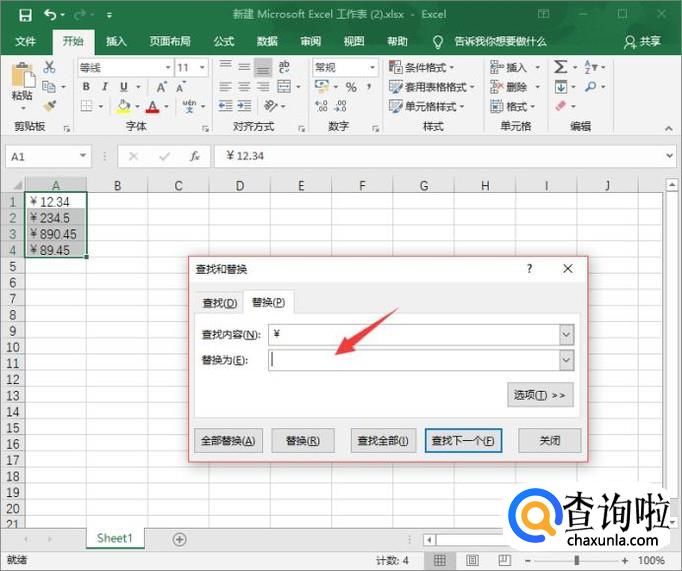Expand the Name Box dropdown
This screenshot has height=571, width=682.
tap(83, 156)
